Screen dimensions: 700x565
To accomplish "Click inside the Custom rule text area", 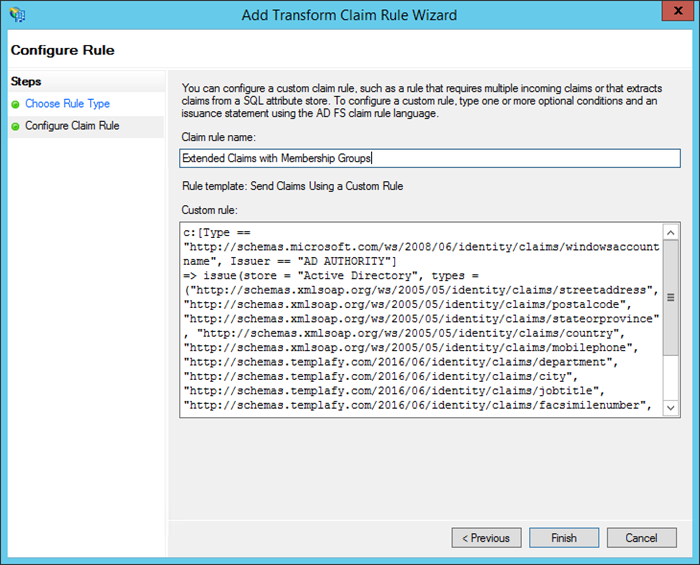I will 421,320.
